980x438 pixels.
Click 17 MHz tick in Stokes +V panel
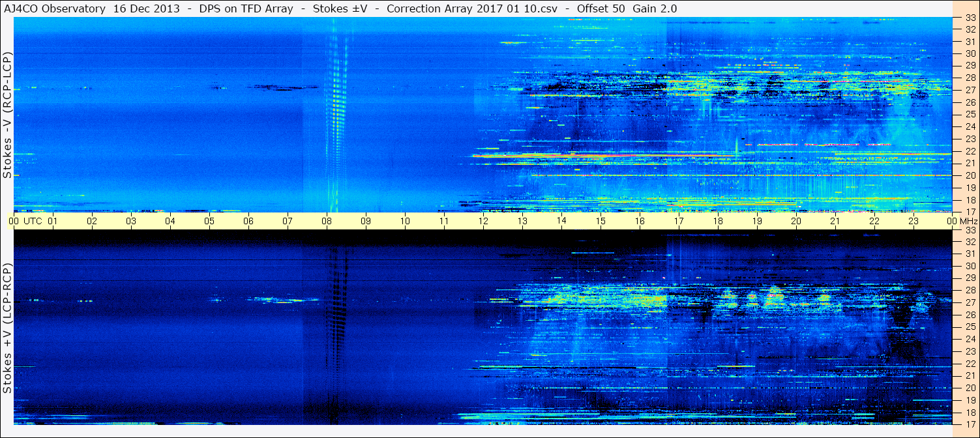[x=970, y=424]
